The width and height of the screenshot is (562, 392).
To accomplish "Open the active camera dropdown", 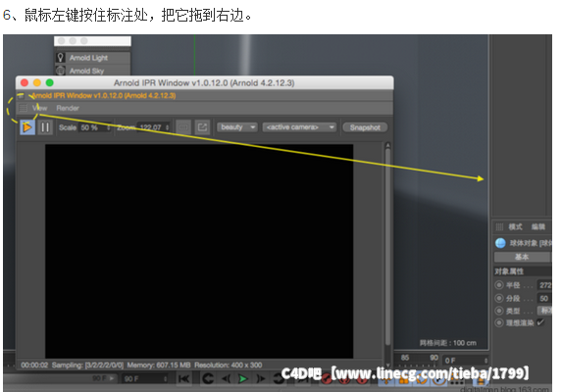I will 299,127.
